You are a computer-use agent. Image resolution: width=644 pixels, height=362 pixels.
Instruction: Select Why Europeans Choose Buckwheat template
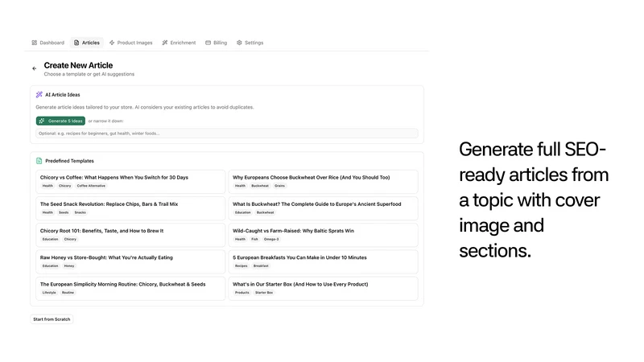pos(324,182)
